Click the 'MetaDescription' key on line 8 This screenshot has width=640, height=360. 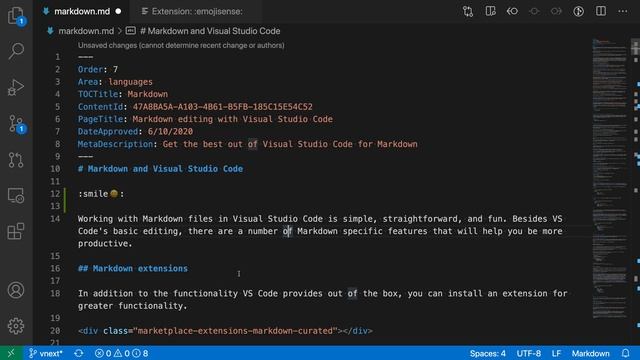[115, 144]
